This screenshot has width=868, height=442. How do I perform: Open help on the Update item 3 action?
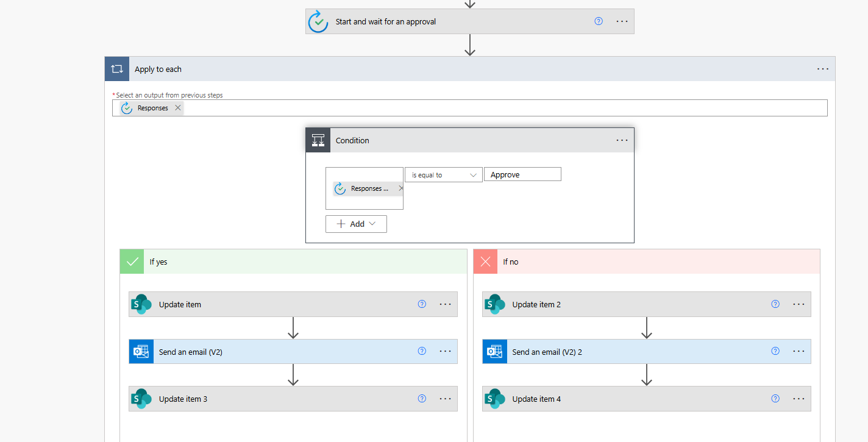click(422, 398)
